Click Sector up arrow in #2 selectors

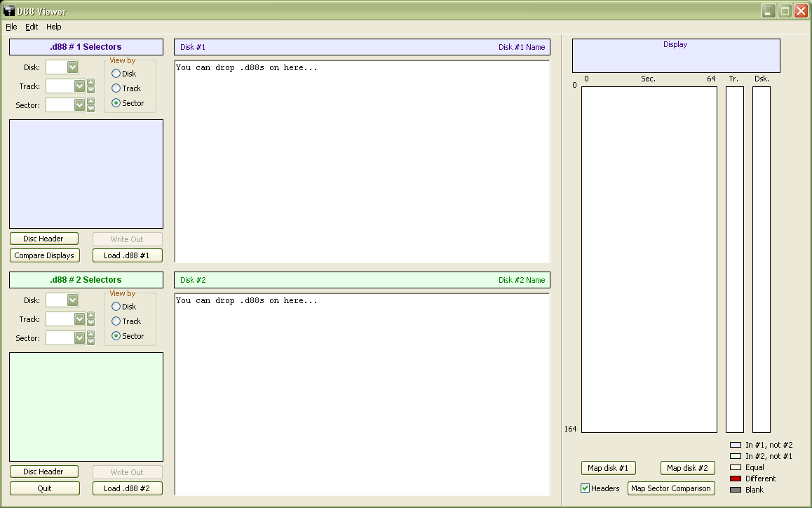(90, 334)
